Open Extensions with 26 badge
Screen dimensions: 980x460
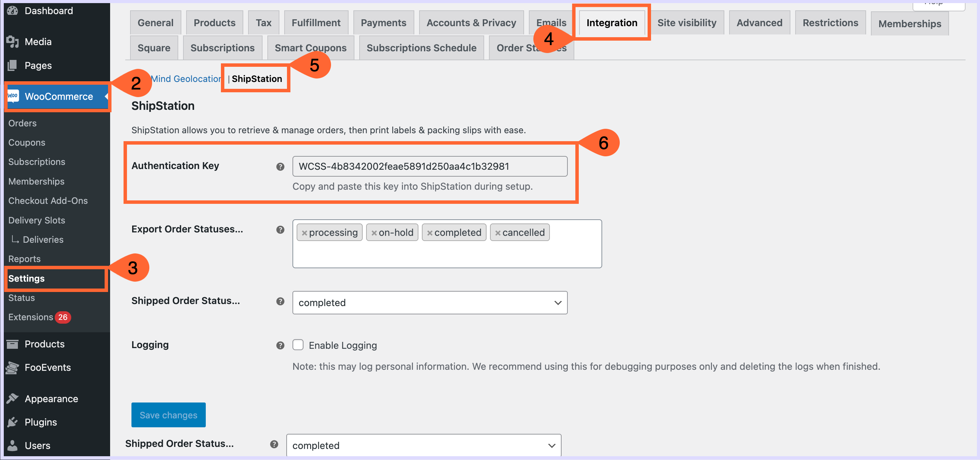[40, 317]
